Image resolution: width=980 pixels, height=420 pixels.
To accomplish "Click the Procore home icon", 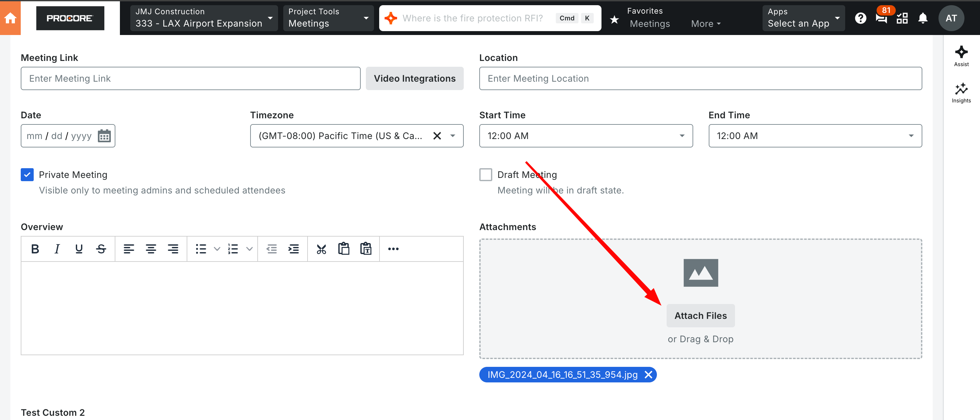I will (x=10, y=18).
